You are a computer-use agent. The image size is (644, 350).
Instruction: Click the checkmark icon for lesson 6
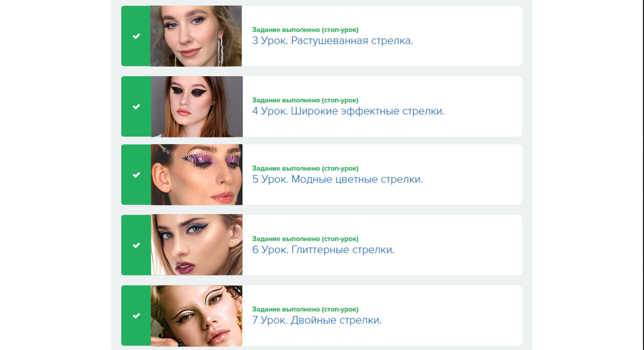(136, 245)
